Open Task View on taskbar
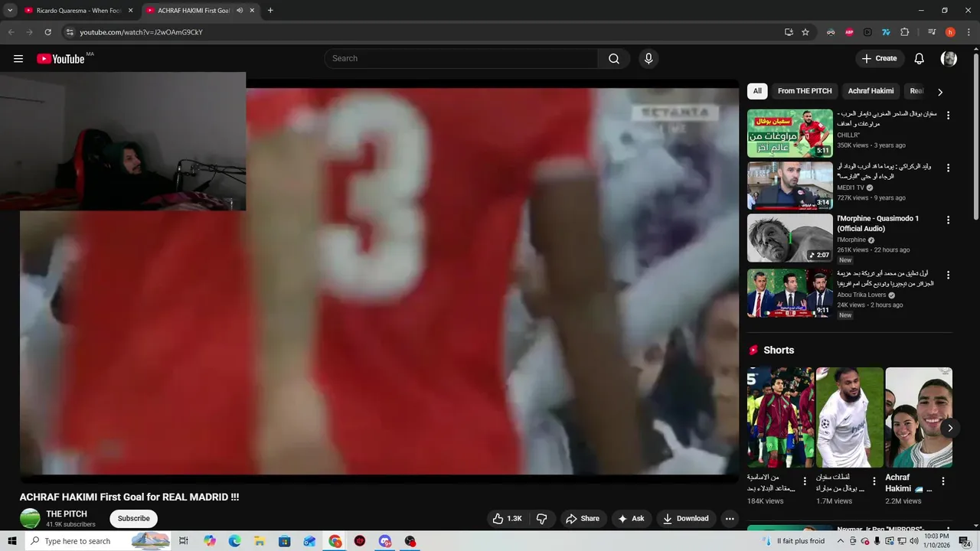 click(184, 541)
